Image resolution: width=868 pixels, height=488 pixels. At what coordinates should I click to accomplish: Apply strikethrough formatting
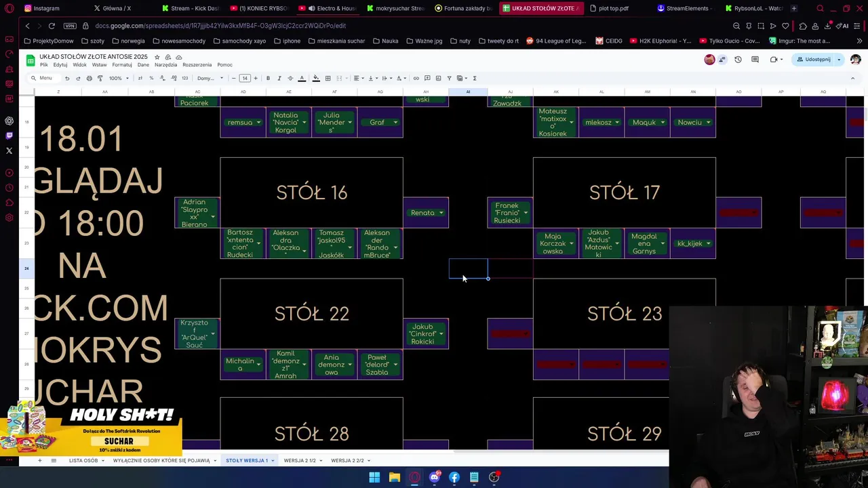pyautogui.click(x=290, y=78)
